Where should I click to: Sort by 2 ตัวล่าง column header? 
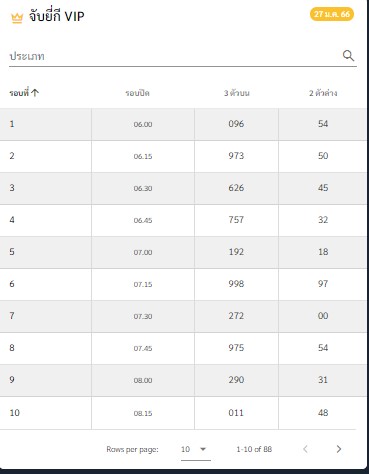pyautogui.click(x=323, y=93)
